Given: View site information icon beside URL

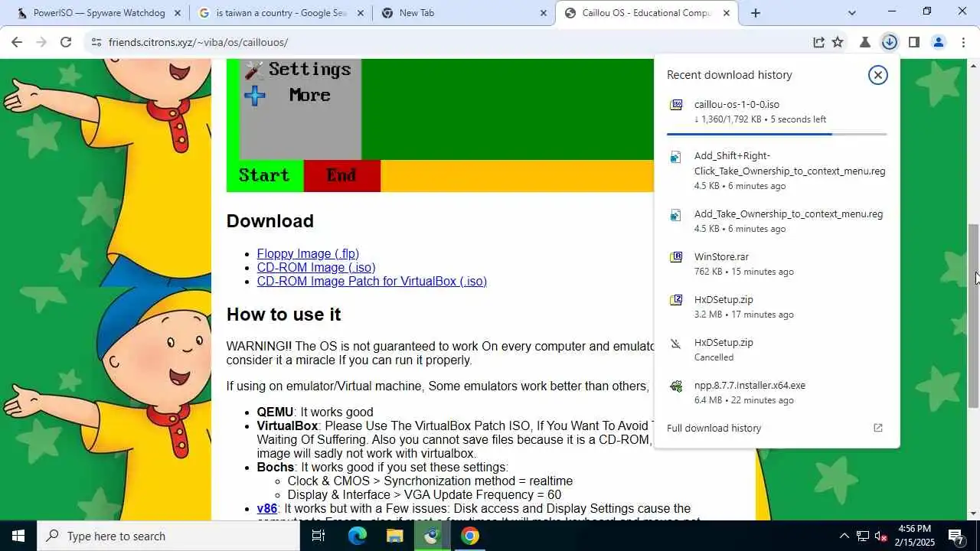Looking at the screenshot, I should pyautogui.click(x=96, y=42).
